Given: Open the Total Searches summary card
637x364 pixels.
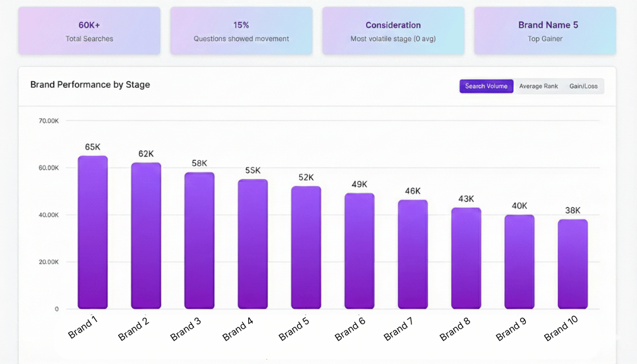Looking at the screenshot, I should (x=89, y=31).
